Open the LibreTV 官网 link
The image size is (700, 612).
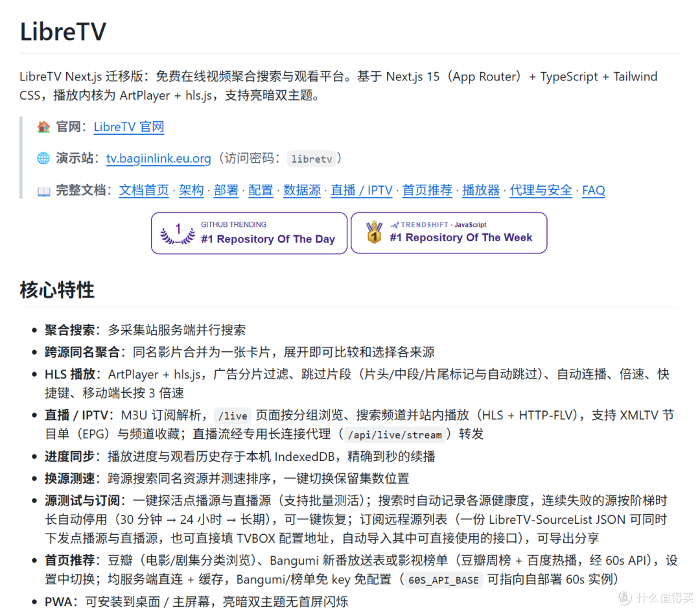tap(129, 127)
